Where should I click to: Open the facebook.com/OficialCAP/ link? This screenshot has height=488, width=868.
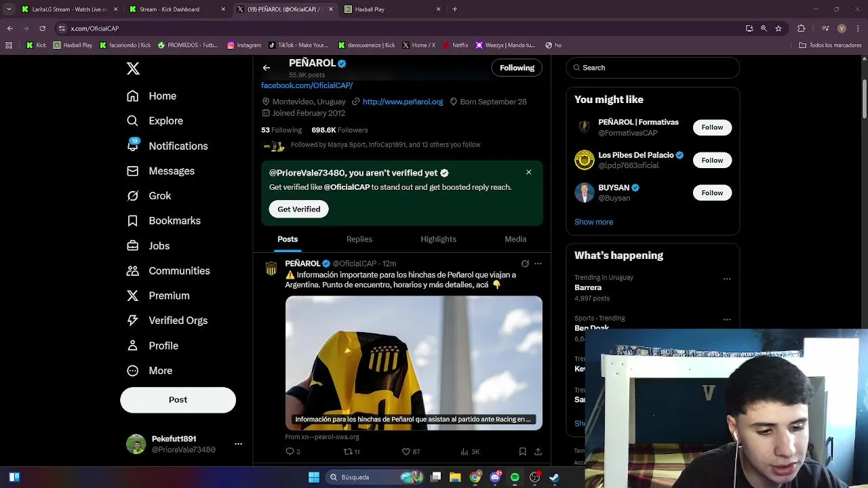coord(307,85)
